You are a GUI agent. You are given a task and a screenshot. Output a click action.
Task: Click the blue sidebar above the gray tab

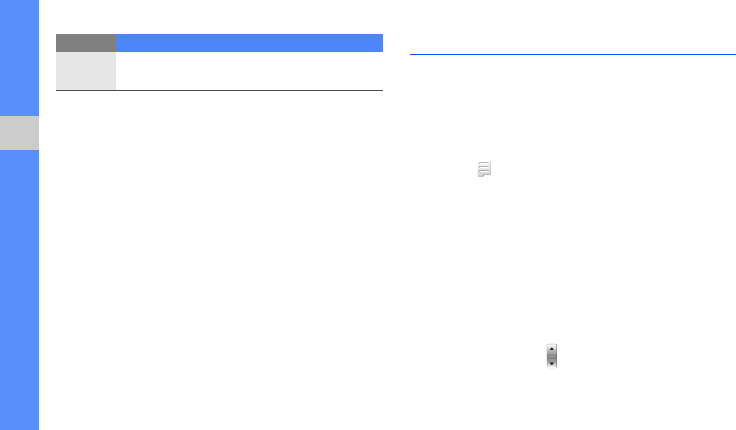tap(19, 58)
